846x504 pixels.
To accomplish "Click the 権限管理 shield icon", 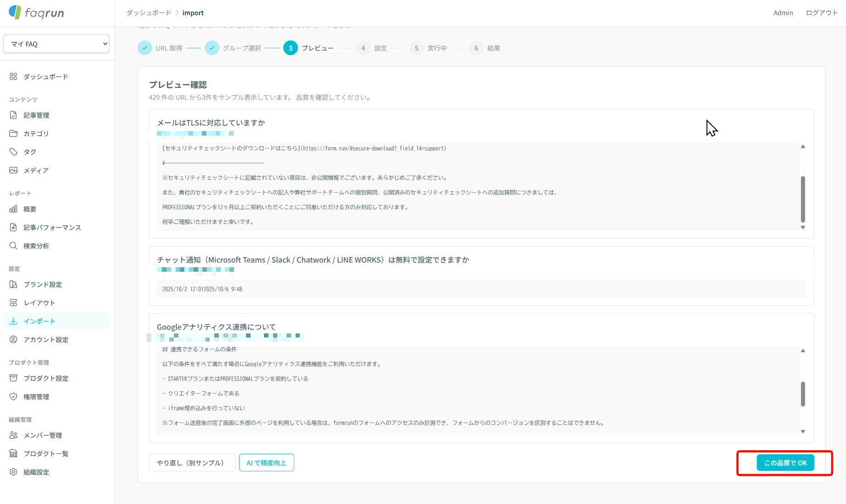I will click(x=13, y=397).
